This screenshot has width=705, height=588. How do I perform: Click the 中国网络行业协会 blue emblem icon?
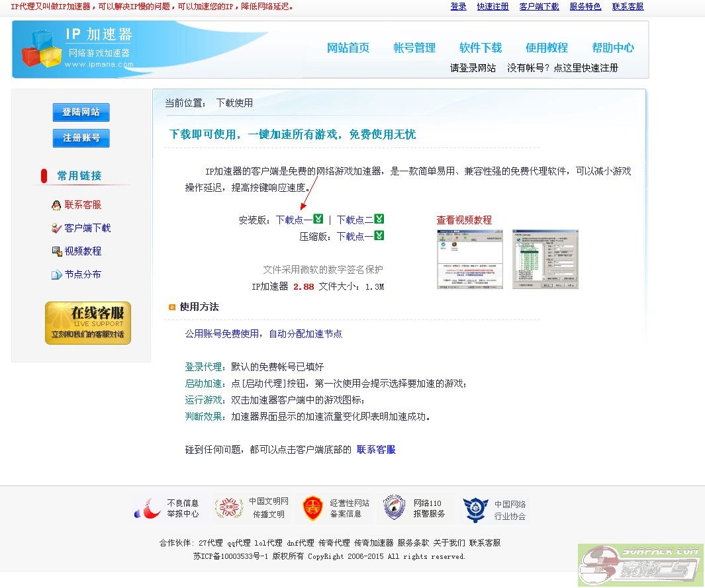[x=475, y=510]
